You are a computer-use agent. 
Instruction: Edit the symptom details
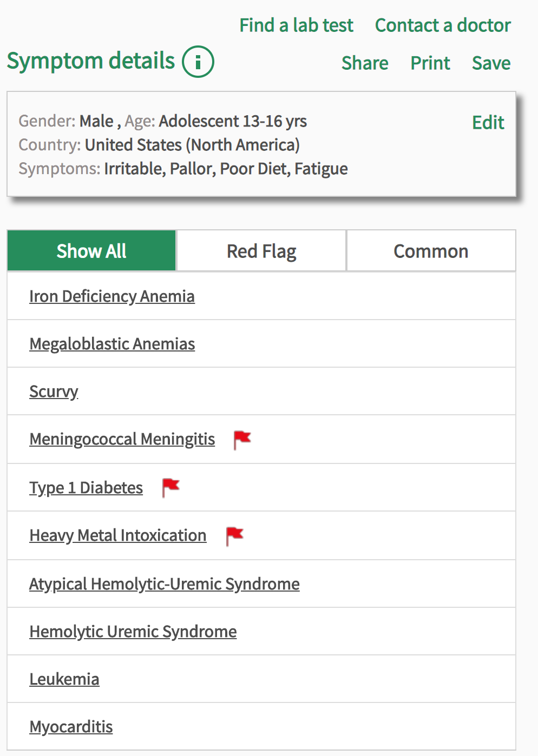point(487,123)
